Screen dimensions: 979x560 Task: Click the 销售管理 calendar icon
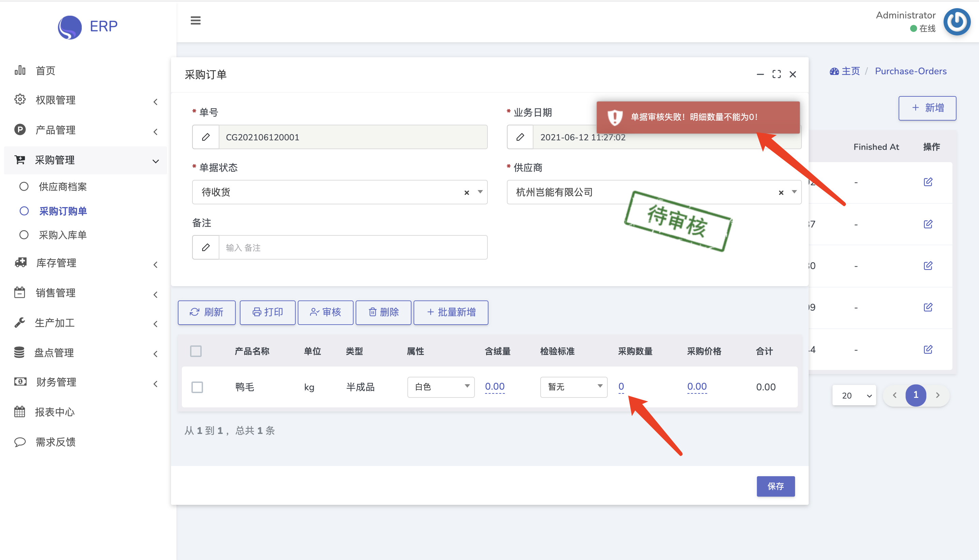(x=20, y=293)
